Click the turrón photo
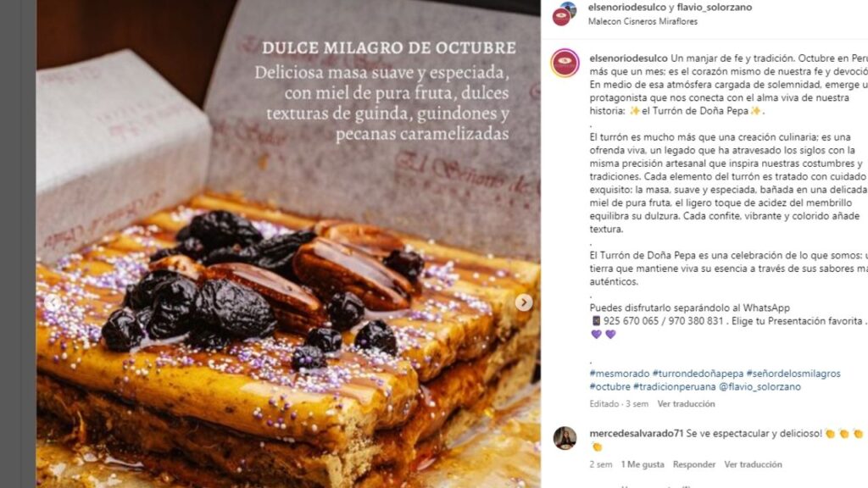 coord(288,244)
